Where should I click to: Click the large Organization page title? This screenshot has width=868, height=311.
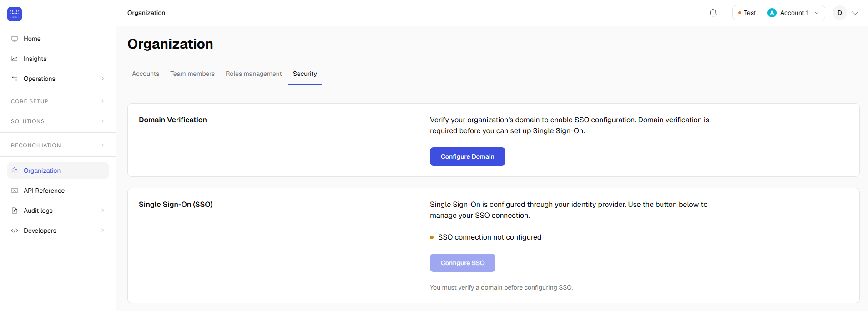pyautogui.click(x=170, y=44)
